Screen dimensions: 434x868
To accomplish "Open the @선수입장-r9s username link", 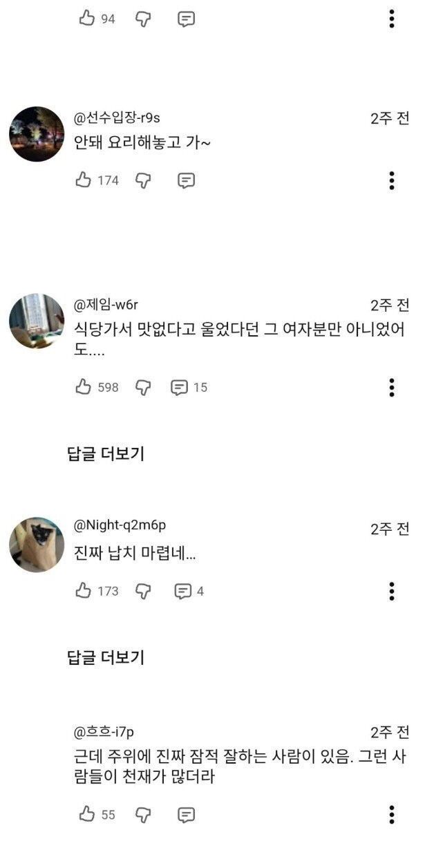I will point(117,117).
